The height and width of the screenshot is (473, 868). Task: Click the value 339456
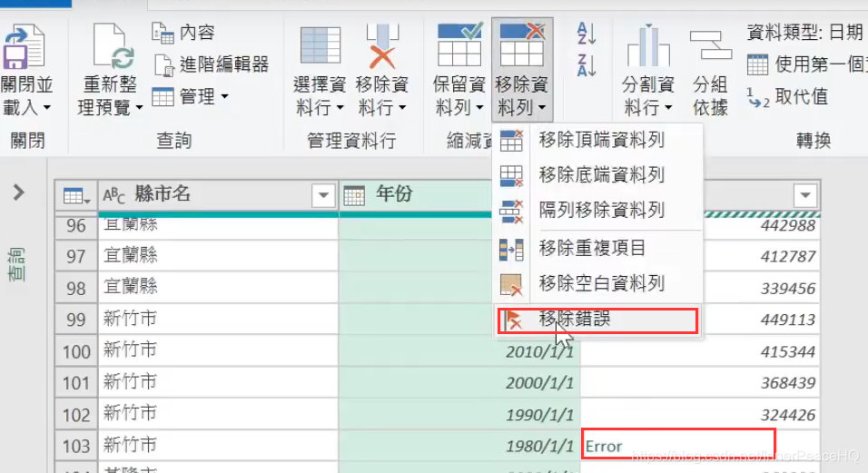click(x=788, y=288)
